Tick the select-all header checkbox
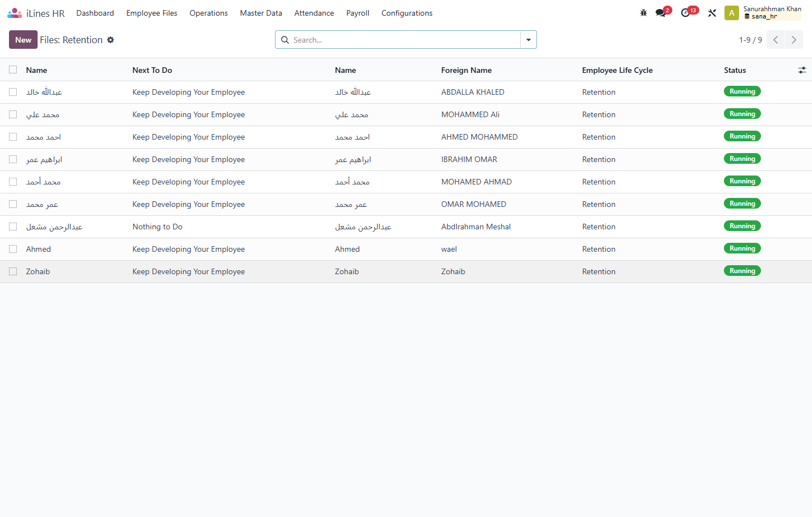Viewport: 812px width, 517px height. point(13,70)
